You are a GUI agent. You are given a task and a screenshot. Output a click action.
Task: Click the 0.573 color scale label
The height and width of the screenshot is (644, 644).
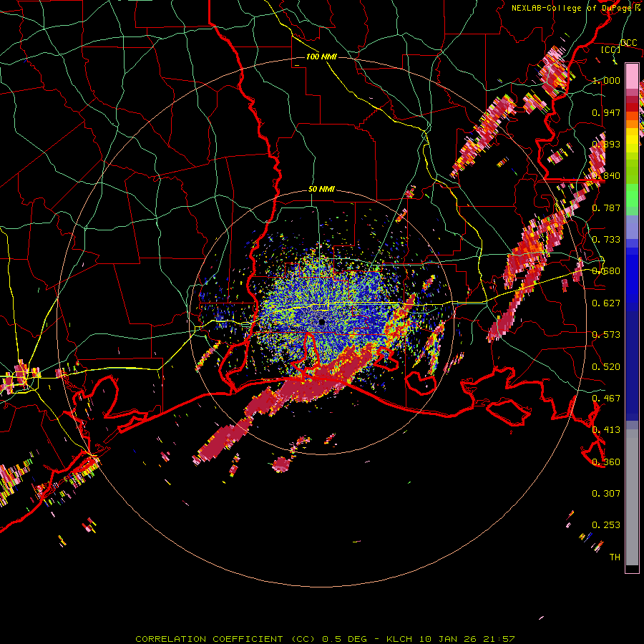click(606, 335)
